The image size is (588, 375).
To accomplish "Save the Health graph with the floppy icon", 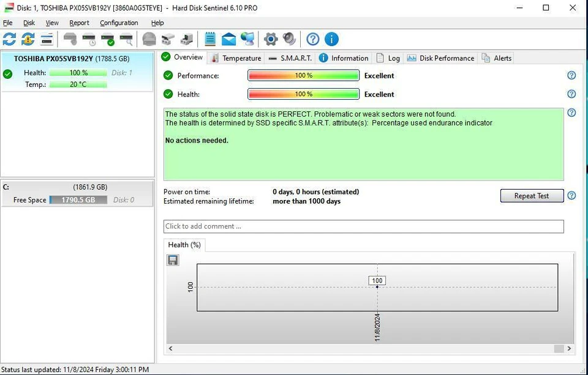I will pyautogui.click(x=173, y=259).
